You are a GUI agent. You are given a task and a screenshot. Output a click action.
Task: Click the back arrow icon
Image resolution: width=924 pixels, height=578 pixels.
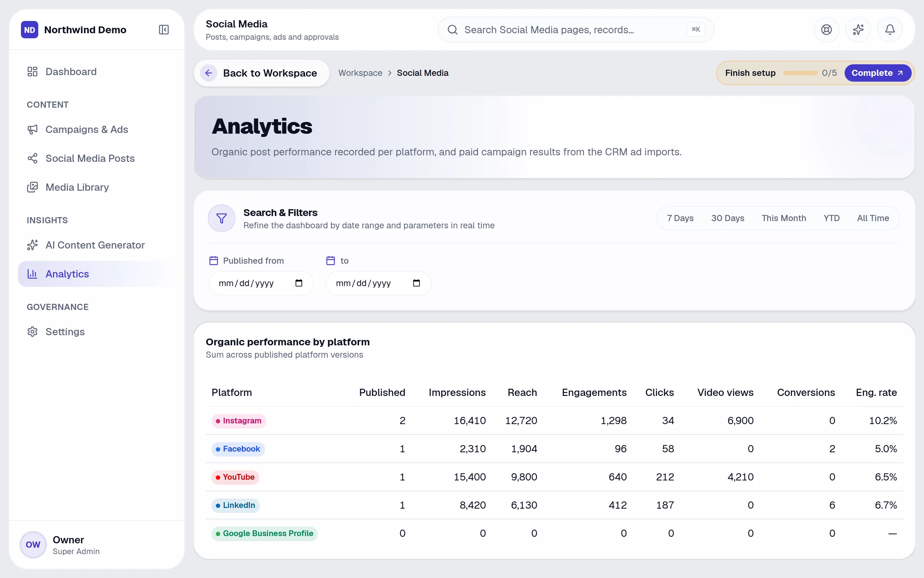[209, 73]
